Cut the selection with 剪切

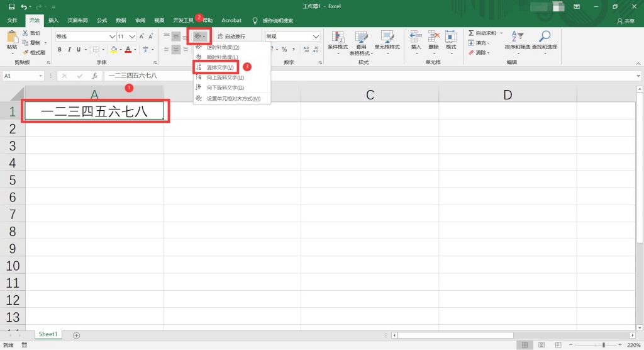(x=31, y=33)
